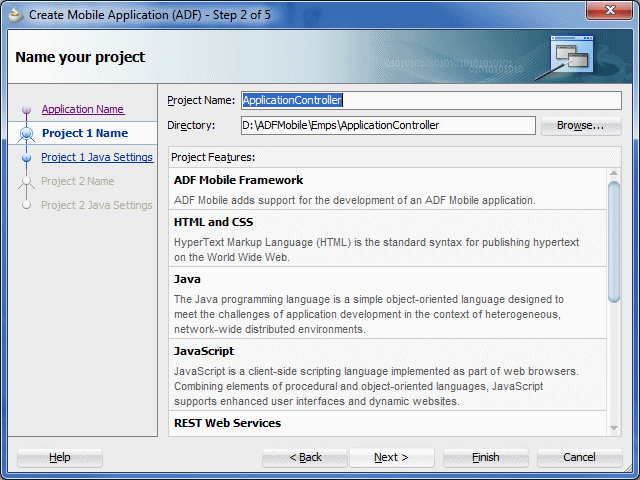Screen dimensions: 640x480
Task: Select the Project 1 Name step
Action: pyautogui.click(x=85, y=133)
